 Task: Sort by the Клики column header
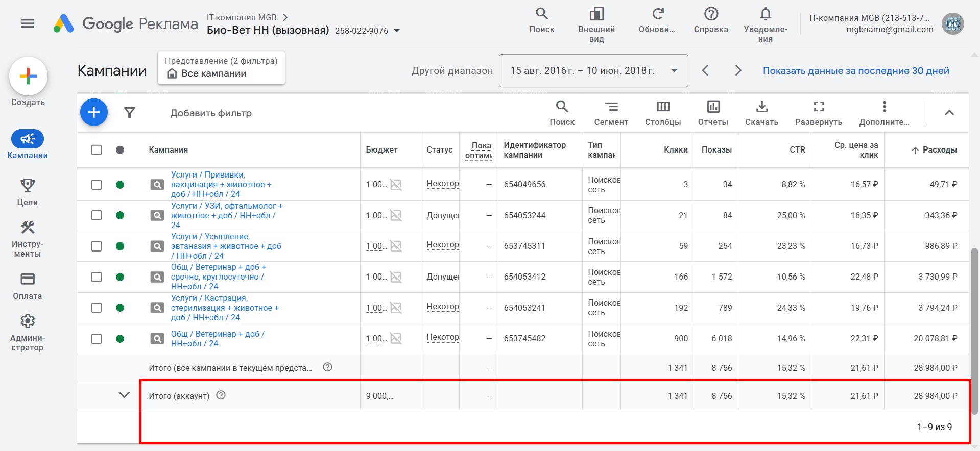[x=676, y=150]
